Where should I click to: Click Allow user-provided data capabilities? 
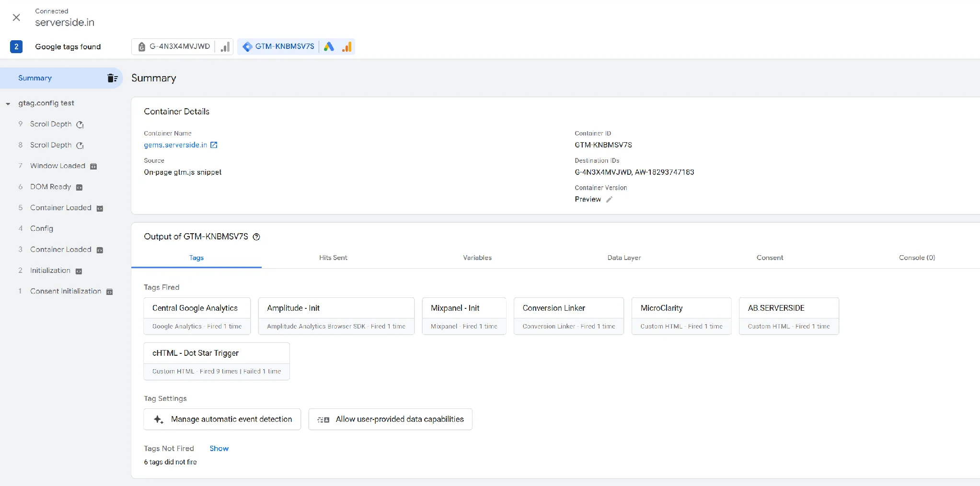(390, 419)
